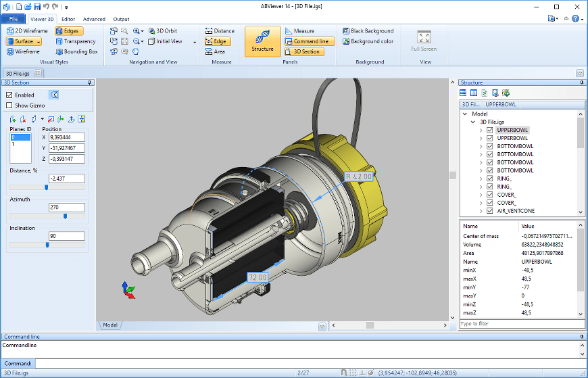
Task: Activate the Distance measure tool
Action: click(220, 30)
